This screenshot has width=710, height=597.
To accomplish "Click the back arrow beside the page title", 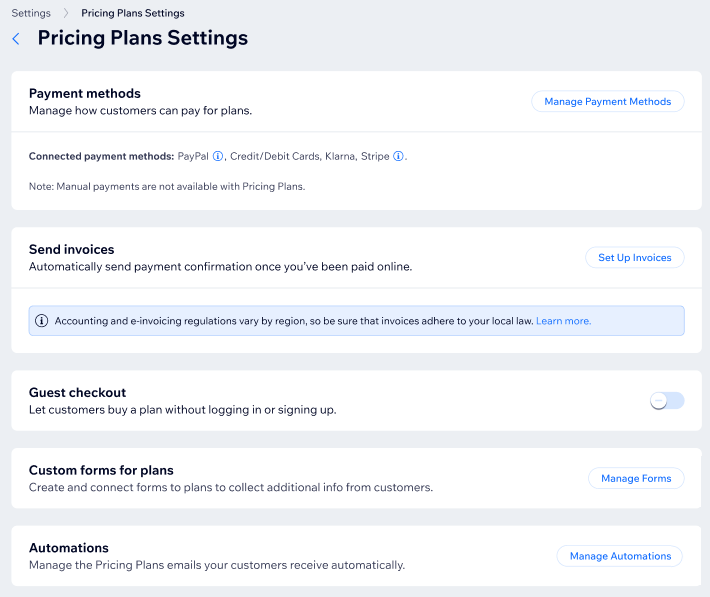I will [16, 39].
